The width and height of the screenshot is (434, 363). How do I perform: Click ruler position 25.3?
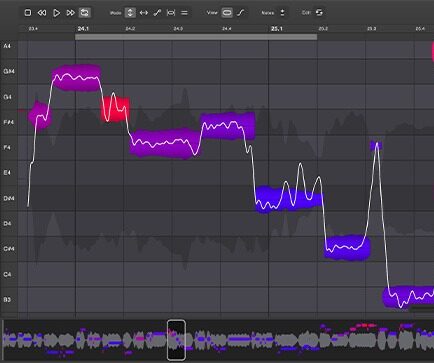coord(371,29)
